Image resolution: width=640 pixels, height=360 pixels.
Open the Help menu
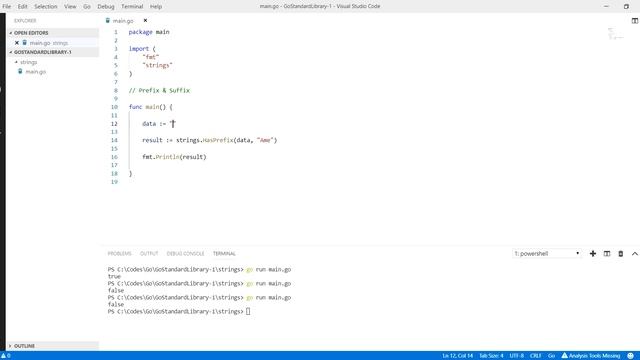pos(156,7)
